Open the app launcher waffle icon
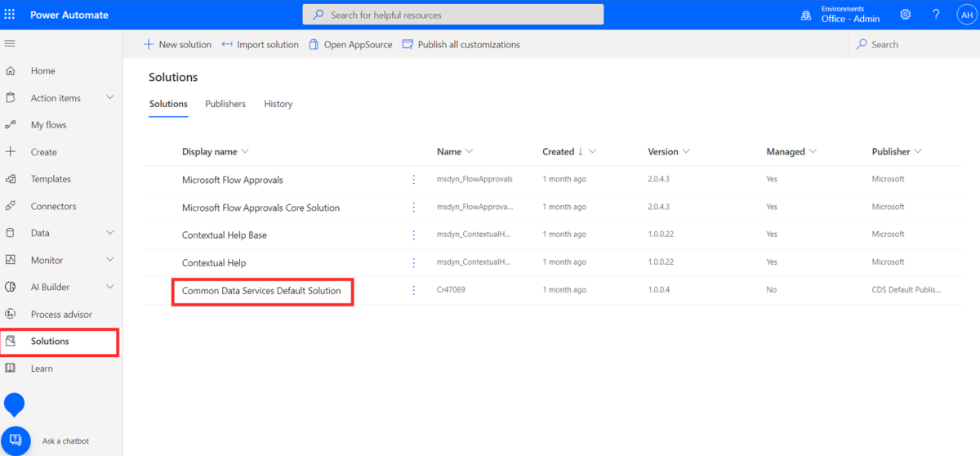The width and height of the screenshot is (980, 456). pos(10,15)
